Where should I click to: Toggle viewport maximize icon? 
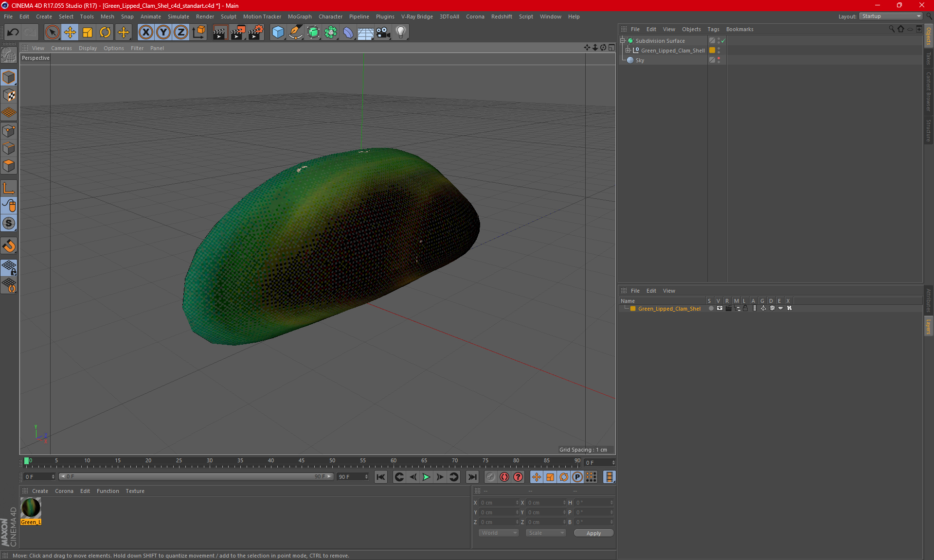tap(611, 48)
